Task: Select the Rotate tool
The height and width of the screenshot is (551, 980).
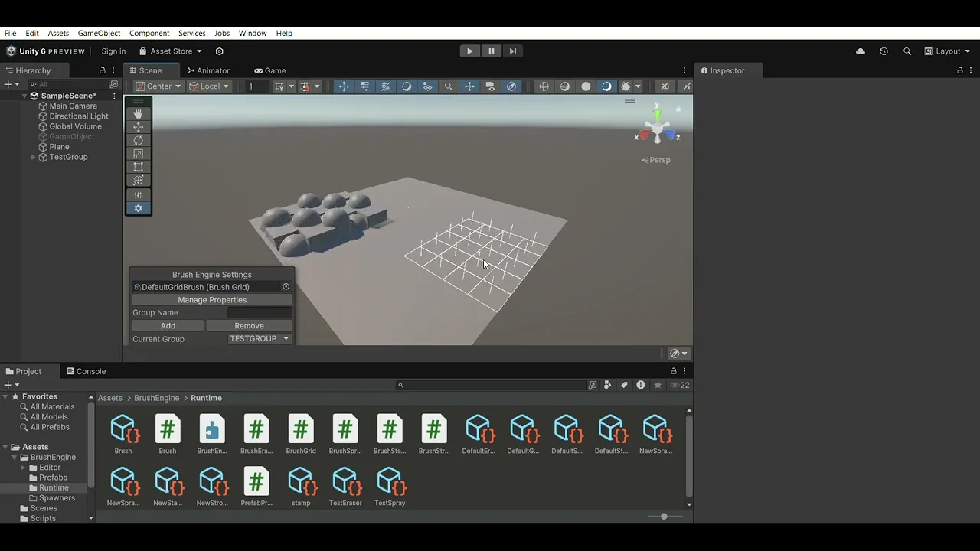Action: click(x=138, y=140)
